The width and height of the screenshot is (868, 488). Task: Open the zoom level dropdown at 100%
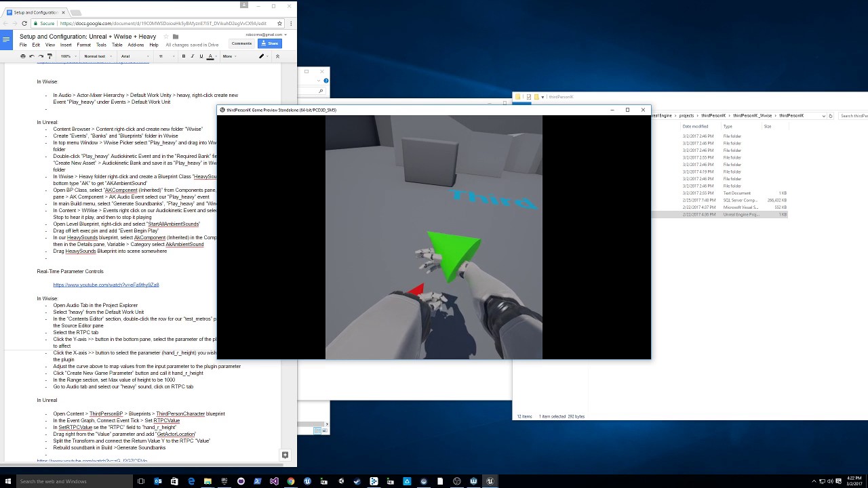click(x=68, y=56)
